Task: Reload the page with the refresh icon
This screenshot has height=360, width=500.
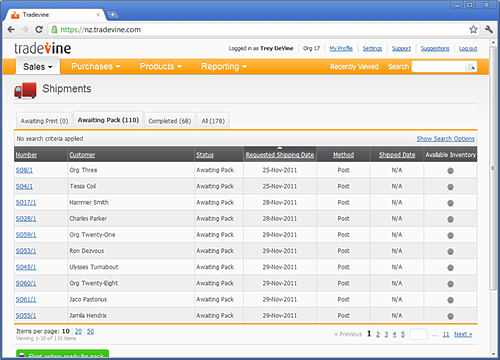Action: pyautogui.click(x=39, y=30)
